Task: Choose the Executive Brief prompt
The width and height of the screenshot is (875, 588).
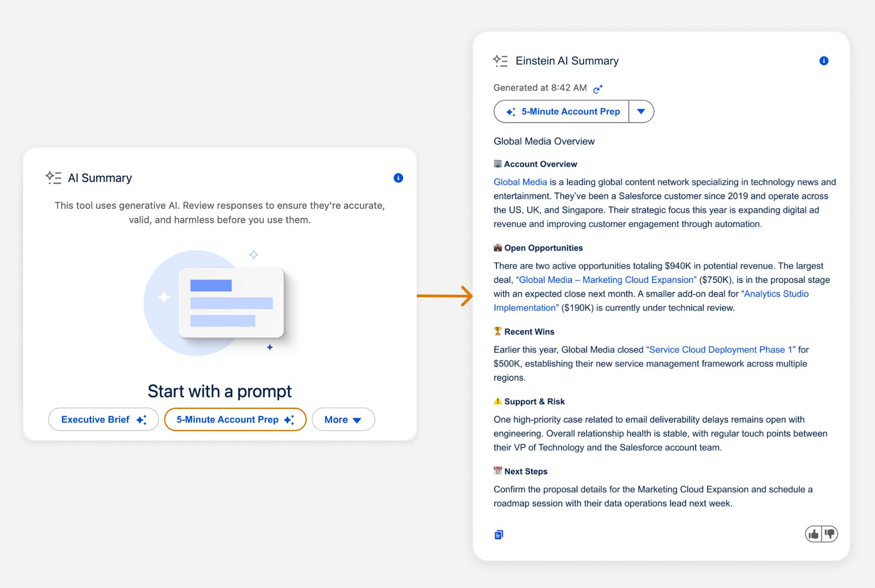Action: [x=103, y=419]
